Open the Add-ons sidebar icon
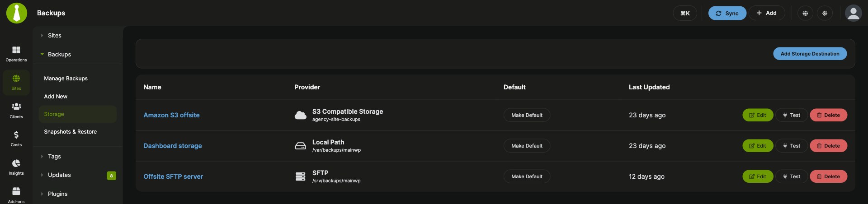 click(16, 195)
